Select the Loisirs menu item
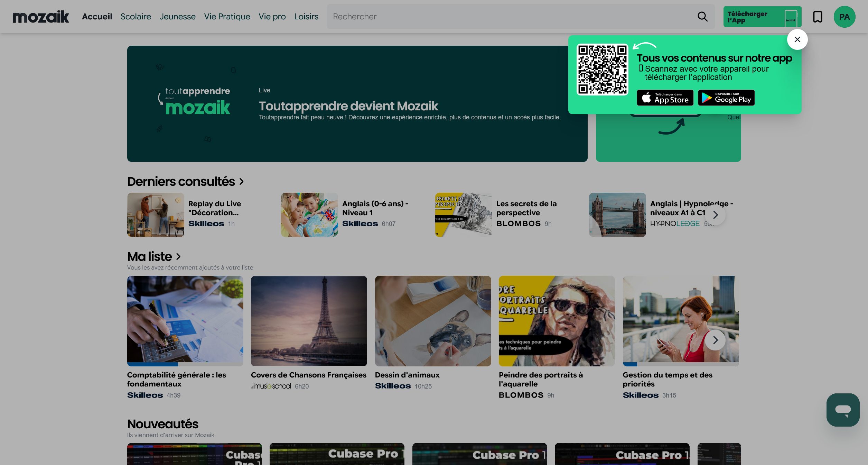 [306, 17]
